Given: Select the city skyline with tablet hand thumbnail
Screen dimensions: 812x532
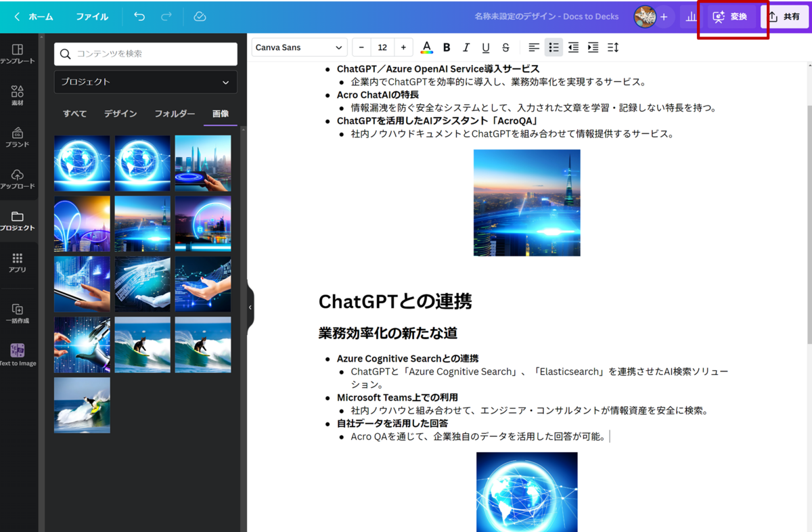Looking at the screenshot, I should (x=203, y=163).
